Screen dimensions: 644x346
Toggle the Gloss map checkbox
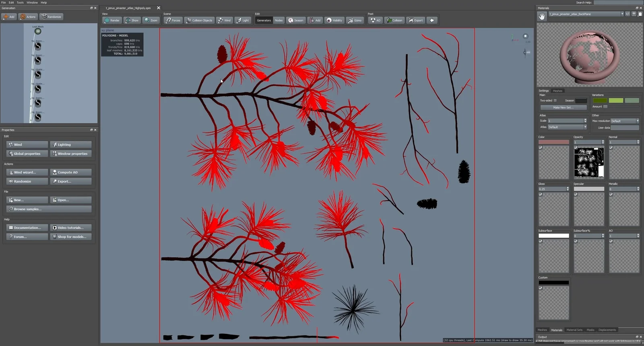click(x=541, y=195)
